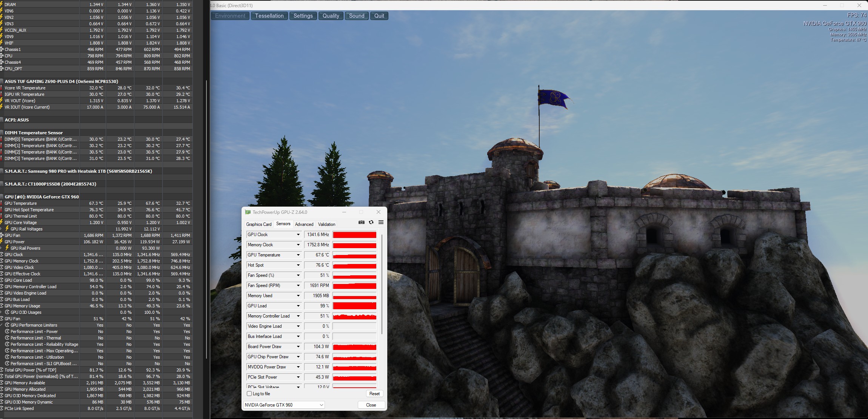Click GPU-Z app icon in title bar

click(248, 212)
